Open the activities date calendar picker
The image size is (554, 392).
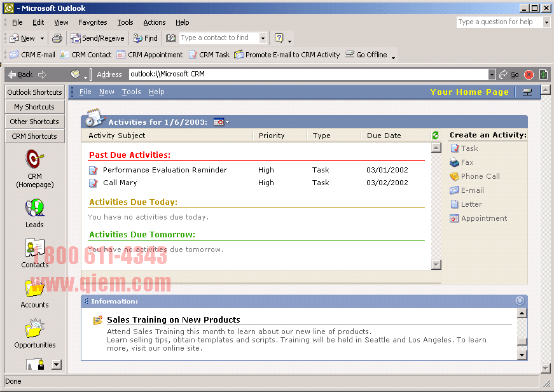pyautogui.click(x=221, y=122)
